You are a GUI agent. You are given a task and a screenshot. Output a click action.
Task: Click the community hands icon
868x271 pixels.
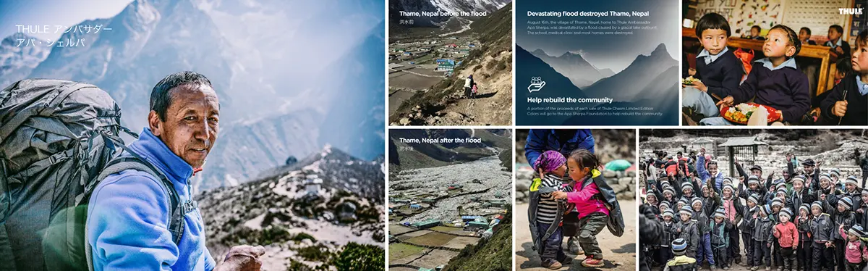pos(536,85)
